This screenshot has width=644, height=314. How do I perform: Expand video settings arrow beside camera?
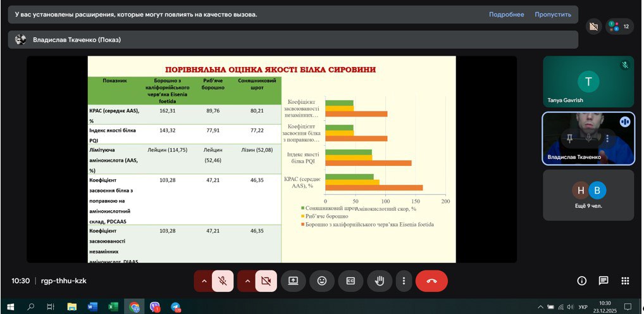tap(247, 280)
